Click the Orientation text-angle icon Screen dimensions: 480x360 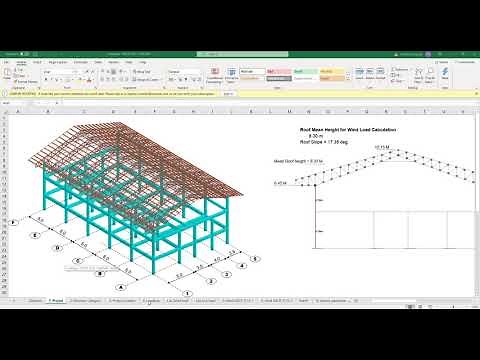tap(122, 72)
